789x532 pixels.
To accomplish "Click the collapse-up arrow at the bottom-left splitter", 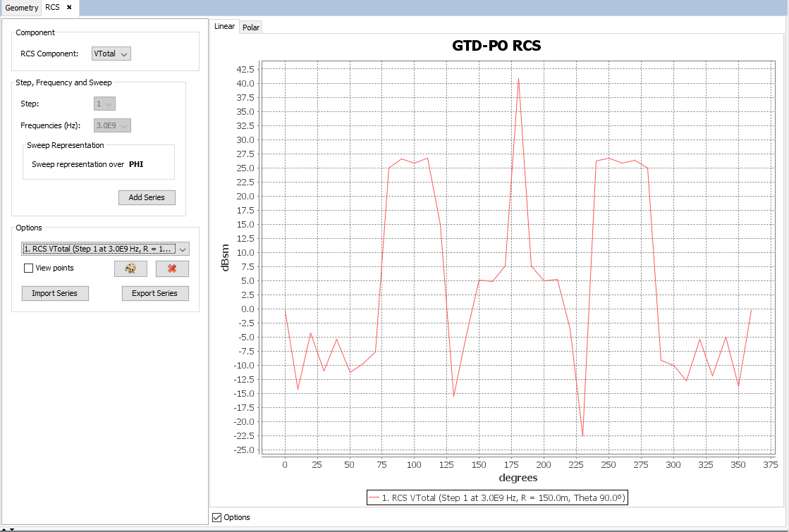I will point(4,528).
